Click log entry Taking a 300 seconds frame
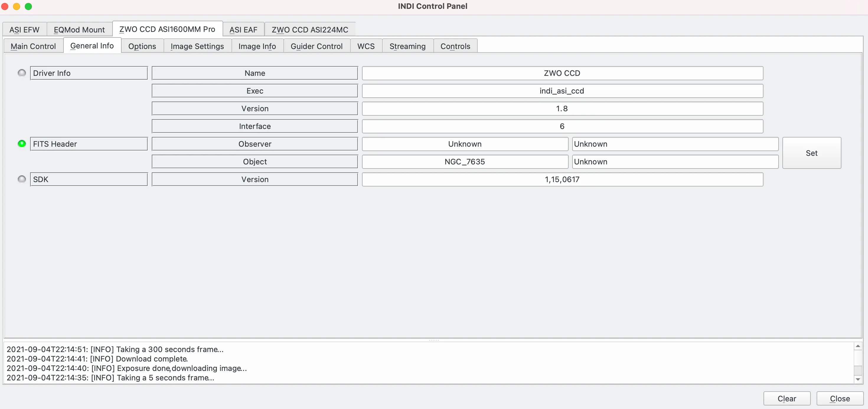Image resolution: width=868 pixels, height=409 pixels. 115,349
